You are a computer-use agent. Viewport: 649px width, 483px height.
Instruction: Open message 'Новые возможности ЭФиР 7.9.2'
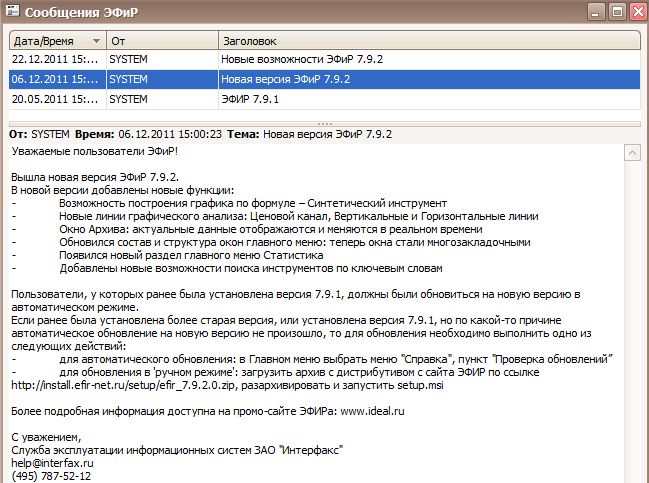pos(301,60)
